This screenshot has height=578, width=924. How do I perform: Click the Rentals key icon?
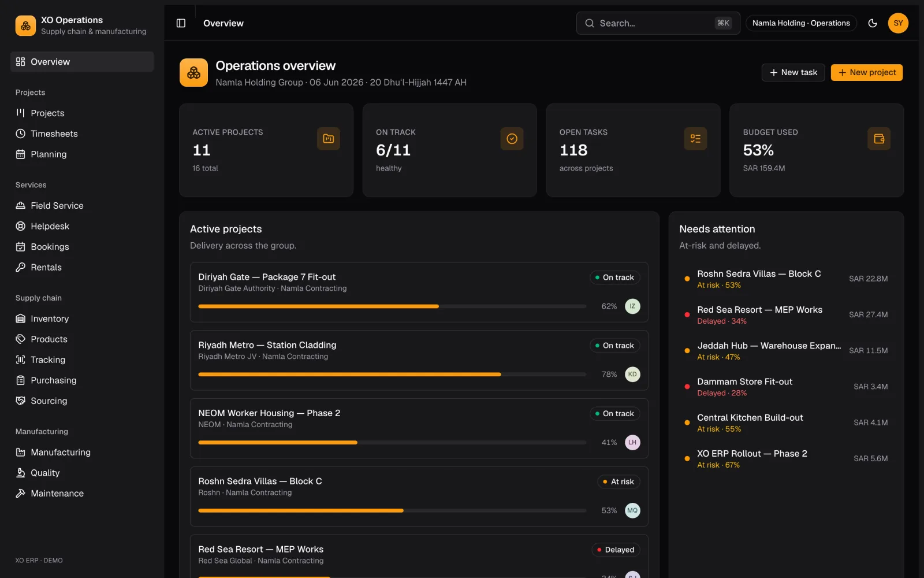(x=21, y=267)
